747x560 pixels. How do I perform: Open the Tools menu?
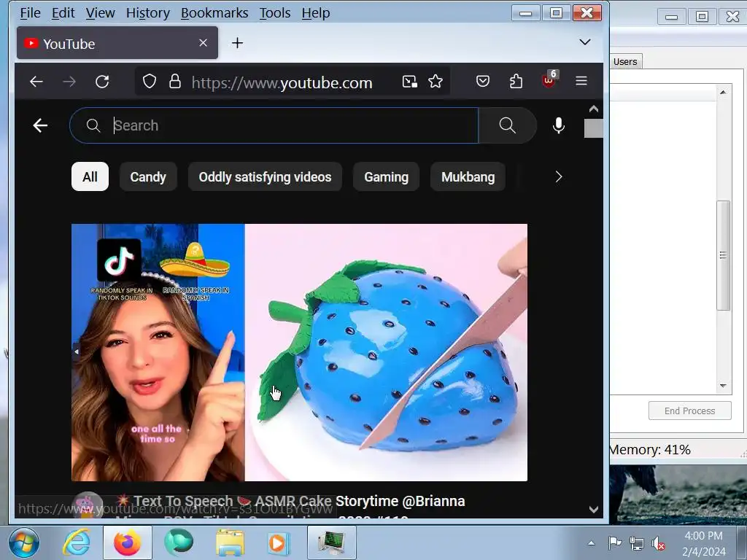275,13
